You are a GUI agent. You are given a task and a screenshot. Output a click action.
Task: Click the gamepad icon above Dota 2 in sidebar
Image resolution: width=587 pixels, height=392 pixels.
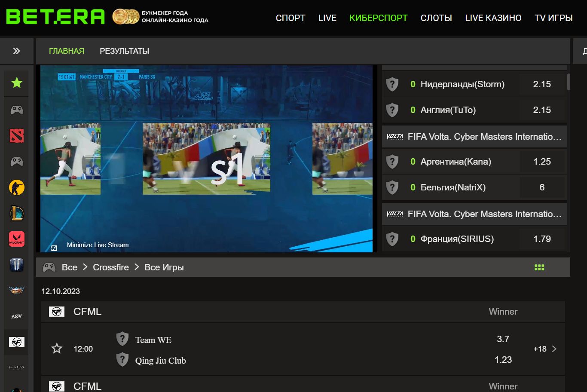pyautogui.click(x=17, y=110)
